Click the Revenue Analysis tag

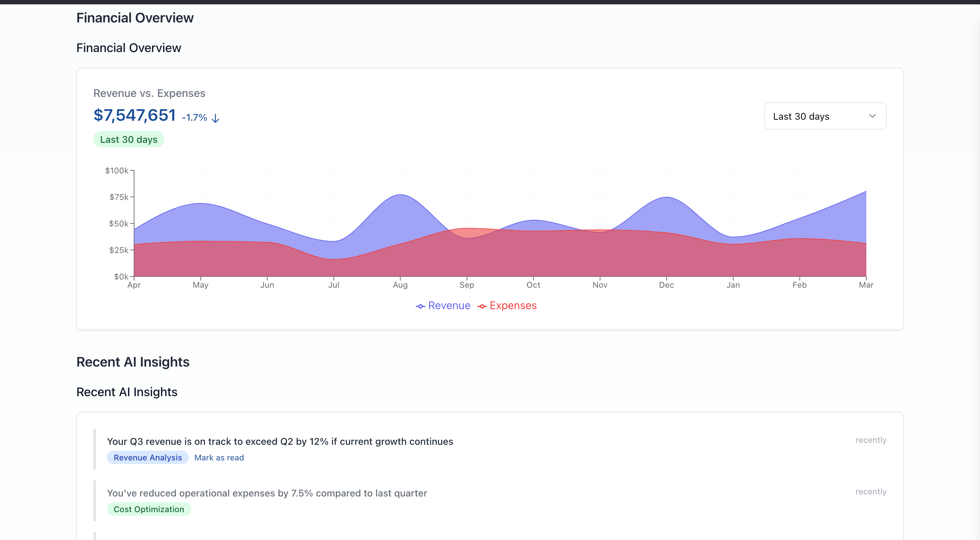tap(148, 457)
